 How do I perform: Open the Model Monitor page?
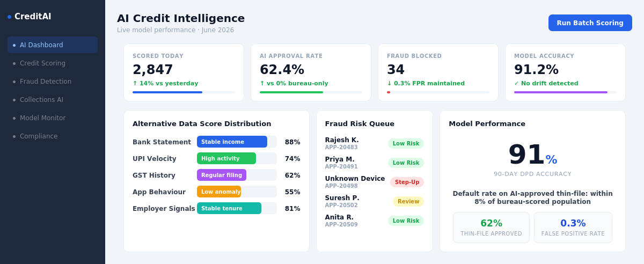tap(53, 118)
